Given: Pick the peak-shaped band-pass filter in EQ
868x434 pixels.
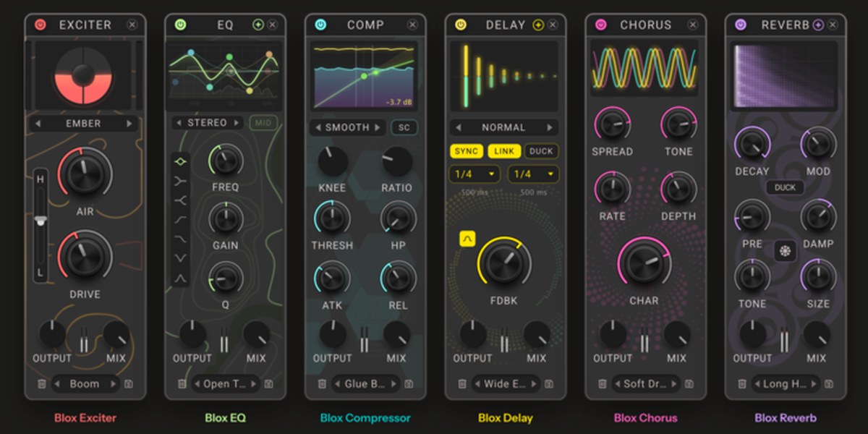Looking at the screenshot, I should tap(181, 277).
